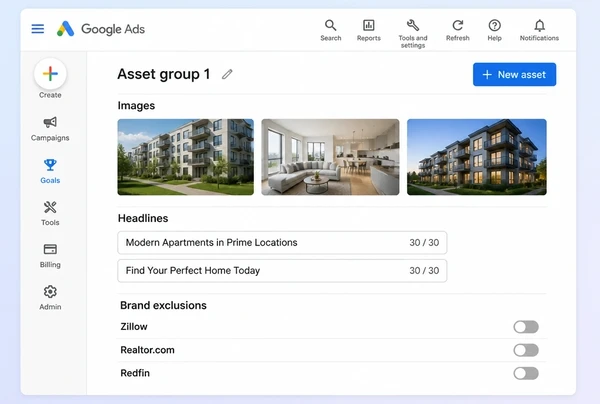This screenshot has height=404, width=600.
Task: Open Search in the top bar
Action: point(331,30)
